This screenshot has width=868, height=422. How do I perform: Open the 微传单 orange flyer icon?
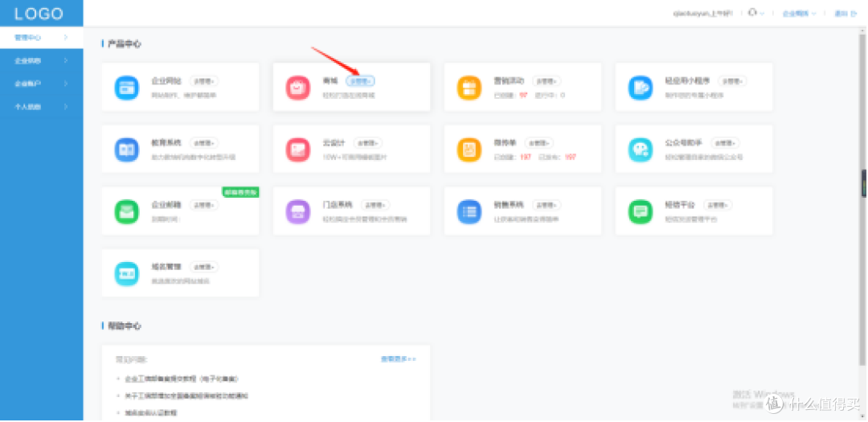point(469,150)
